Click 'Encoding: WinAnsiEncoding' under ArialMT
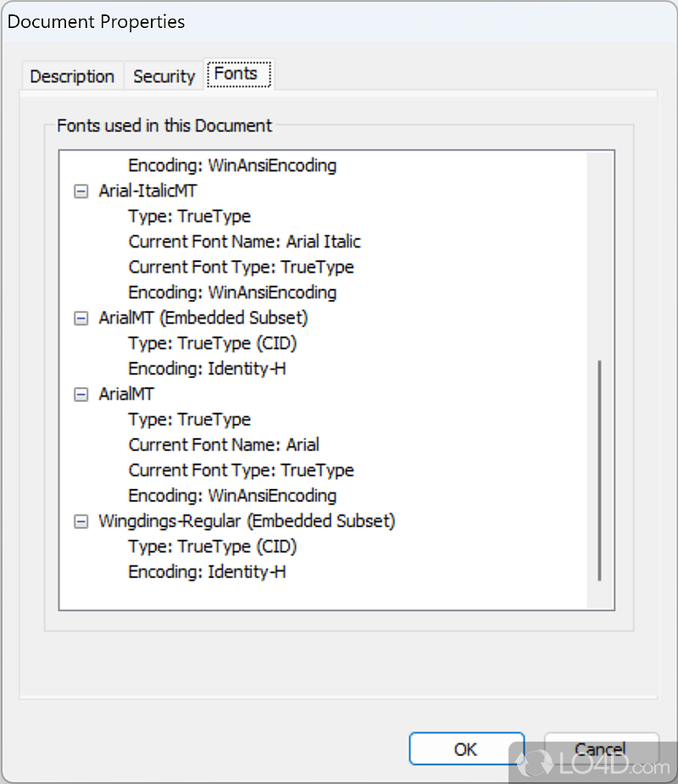Screen dimensions: 678x784 pos(232,496)
